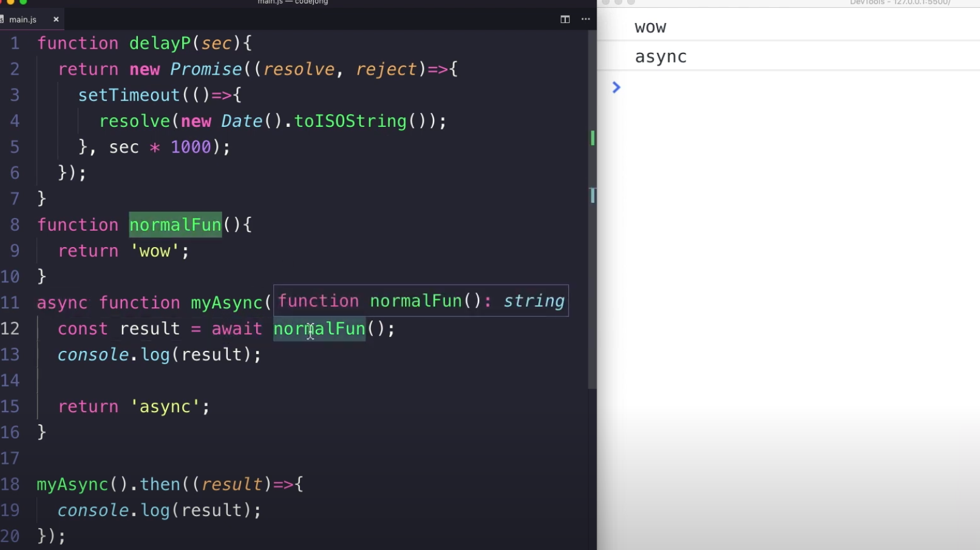Click the editor vertical scrollbar
The width and height of the screenshot is (980, 550).
[x=592, y=209]
